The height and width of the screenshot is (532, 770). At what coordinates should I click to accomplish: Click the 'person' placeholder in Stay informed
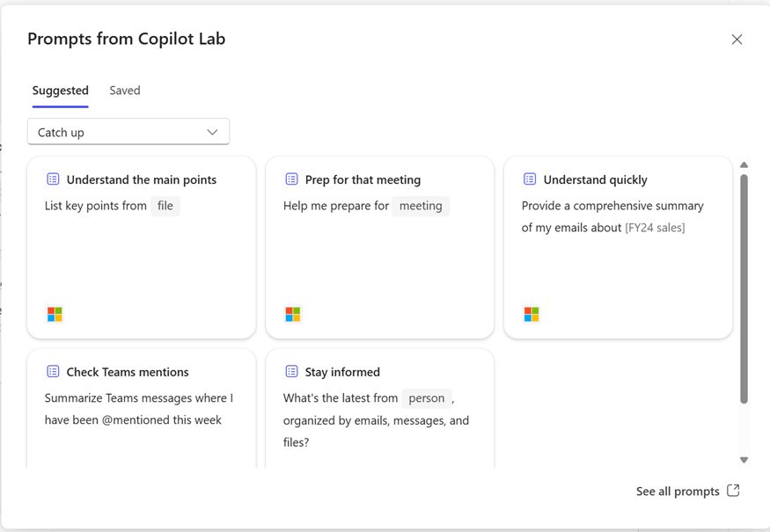tap(427, 398)
